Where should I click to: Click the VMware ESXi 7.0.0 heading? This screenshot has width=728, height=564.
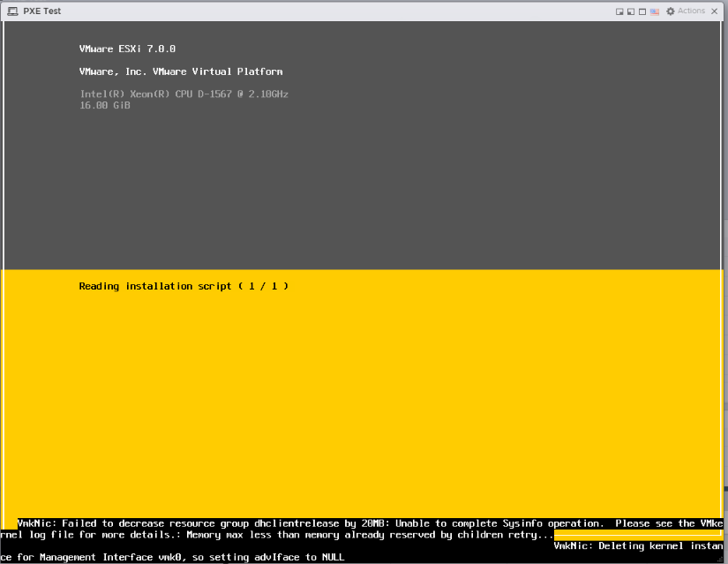[127, 49]
